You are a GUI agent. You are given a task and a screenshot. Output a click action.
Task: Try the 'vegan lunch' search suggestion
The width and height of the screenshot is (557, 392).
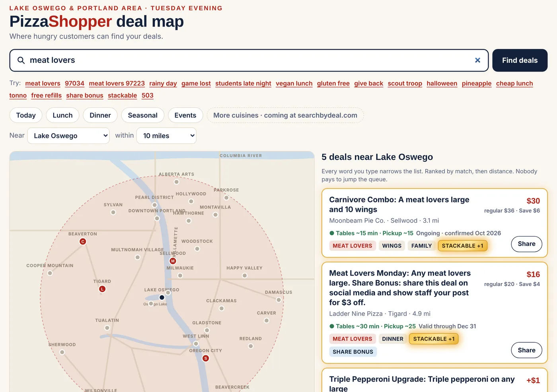tap(294, 83)
